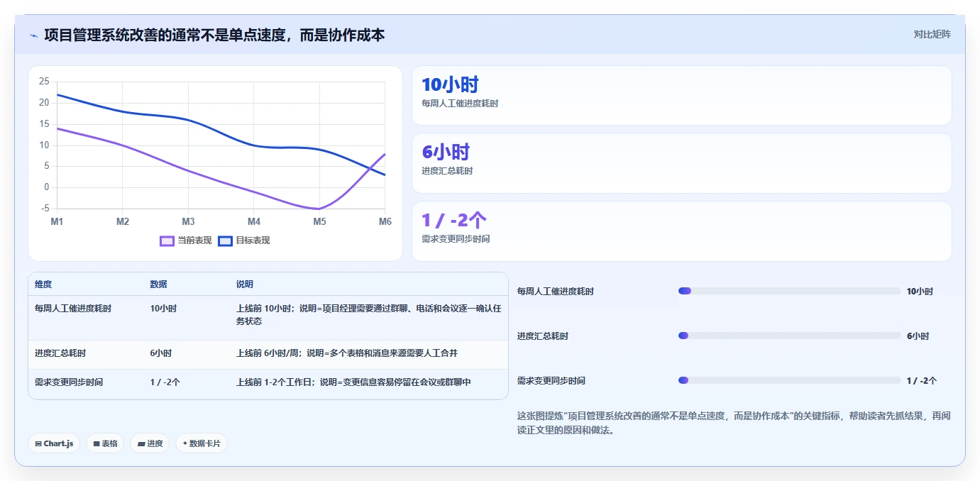This screenshot has height=481, width=980.
Task: Click the main title 项目管理系统改善
Action: (214, 35)
